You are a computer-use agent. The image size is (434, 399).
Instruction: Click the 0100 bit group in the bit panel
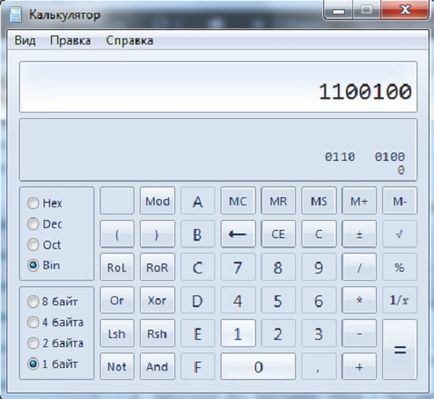click(390, 156)
